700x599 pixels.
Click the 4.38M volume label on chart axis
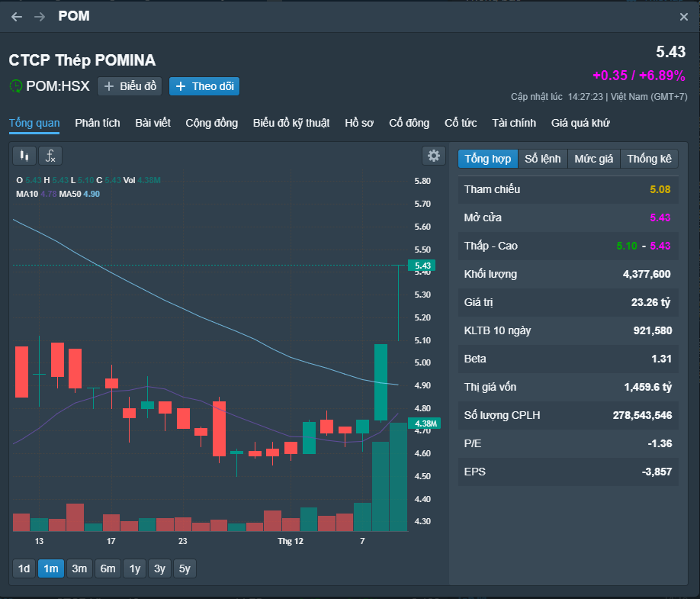pyautogui.click(x=425, y=423)
